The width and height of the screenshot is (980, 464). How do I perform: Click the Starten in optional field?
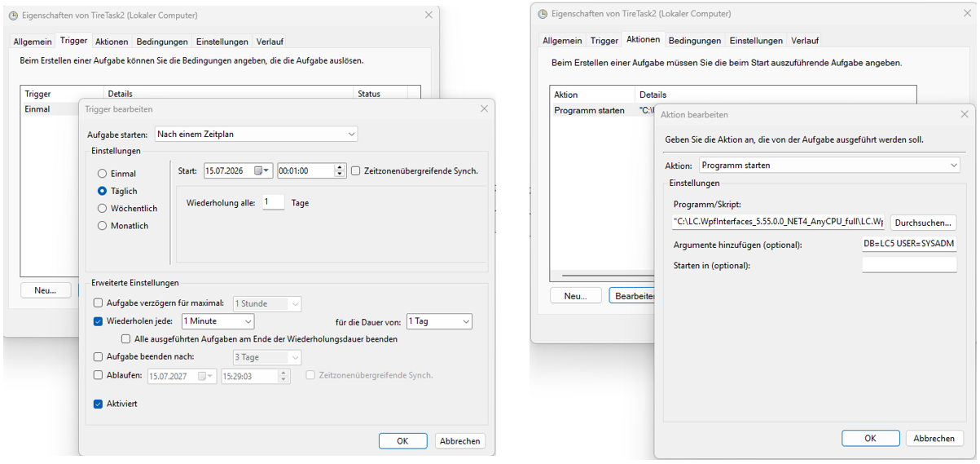[909, 265]
